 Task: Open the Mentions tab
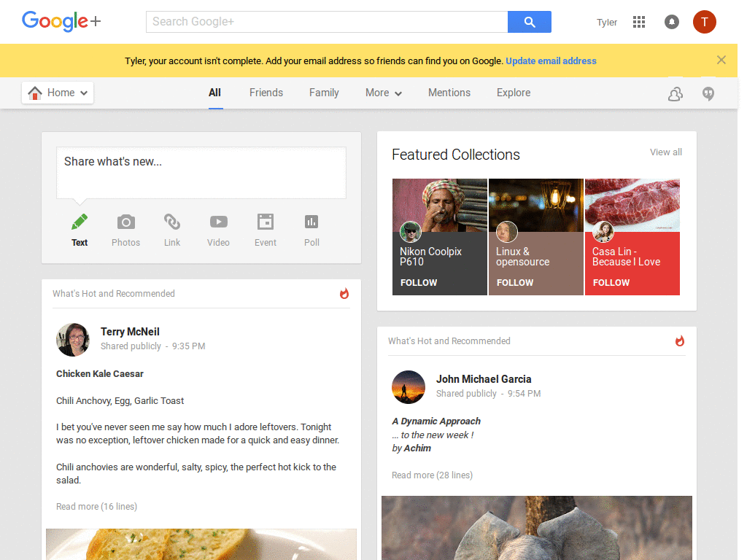(449, 93)
